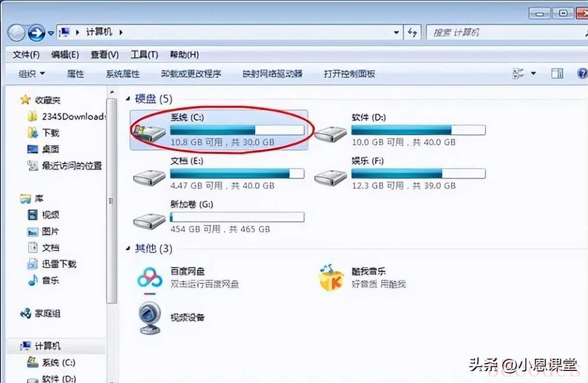Collapse the 硬盘 (5) group
Image resolution: width=588 pixels, height=383 pixels.
pyautogui.click(x=128, y=99)
